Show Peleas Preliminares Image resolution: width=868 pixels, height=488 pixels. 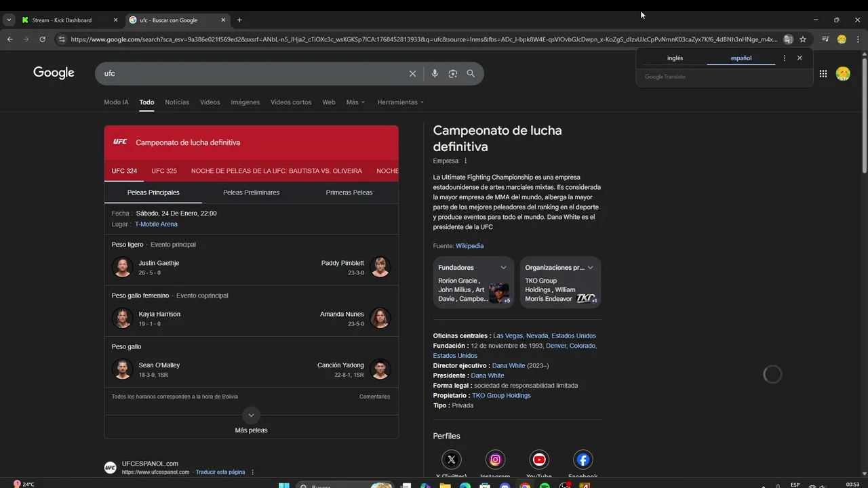pyautogui.click(x=251, y=192)
